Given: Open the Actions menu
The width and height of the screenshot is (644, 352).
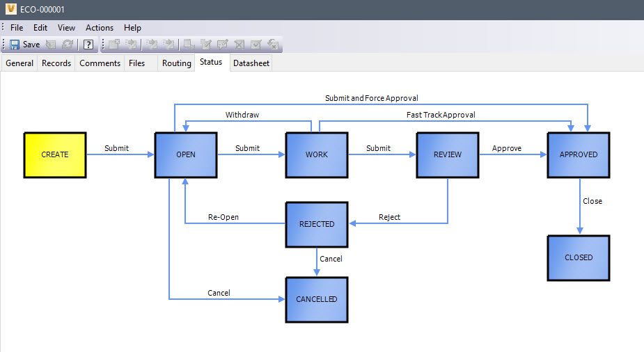Looking at the screenshot, I should 99,28.
